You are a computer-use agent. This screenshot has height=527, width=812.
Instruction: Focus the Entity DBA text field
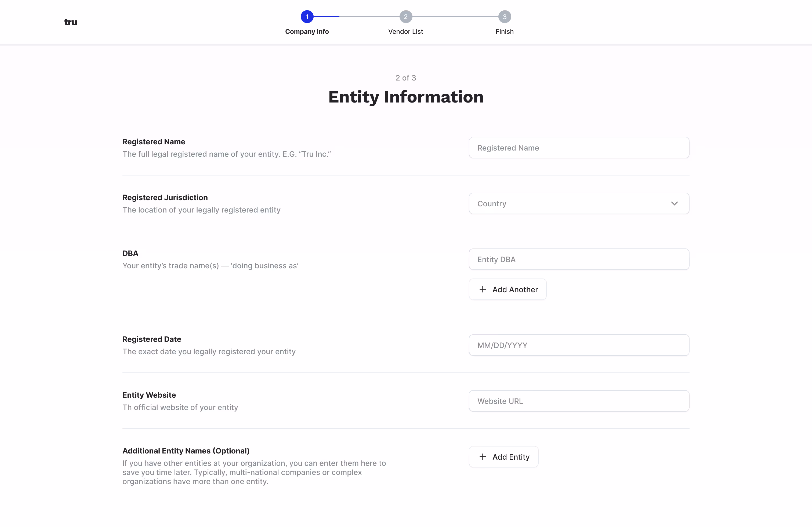(579, 259)
